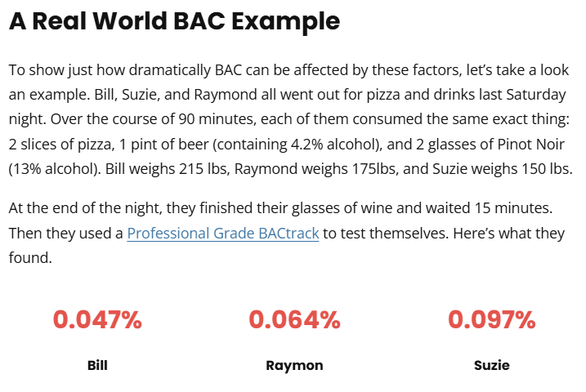Click the word 'Saturday' in the first paragraph

coord(536,95)
